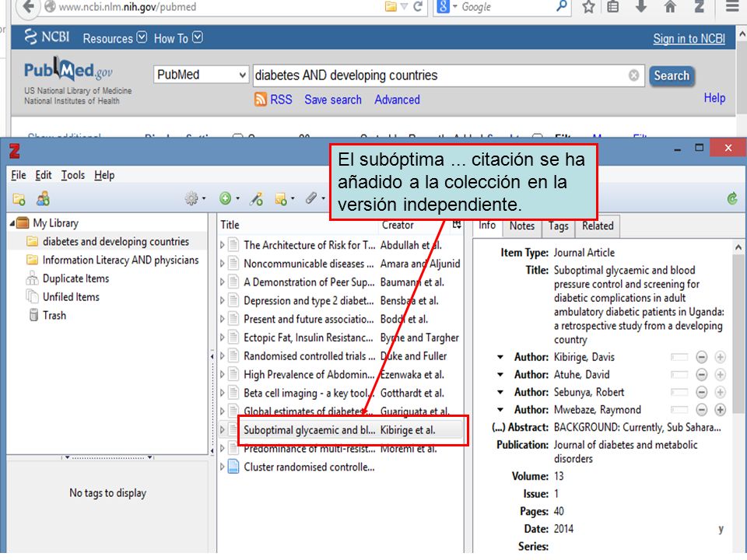Open creator type dropdown for Mwebaze, Raymond
747x560 pixels.
(x=500, y=410)
